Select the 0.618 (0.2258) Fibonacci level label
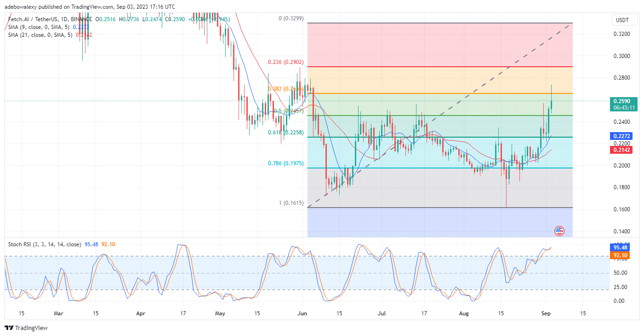The height and width of the screenshot is (336, 644). [285, 133]
